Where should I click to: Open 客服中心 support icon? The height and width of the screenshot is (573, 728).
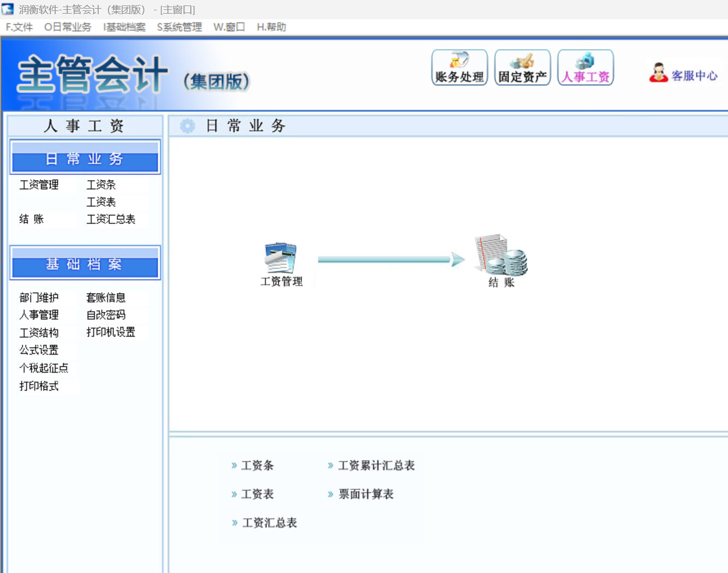pyautogui.click(x=683, y=74)
